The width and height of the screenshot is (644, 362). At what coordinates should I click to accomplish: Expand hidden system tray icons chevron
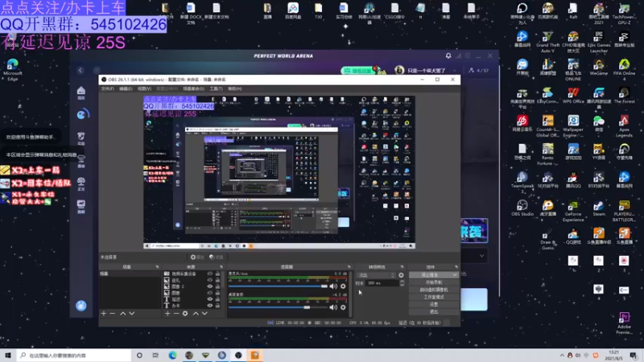click(562, 355)
